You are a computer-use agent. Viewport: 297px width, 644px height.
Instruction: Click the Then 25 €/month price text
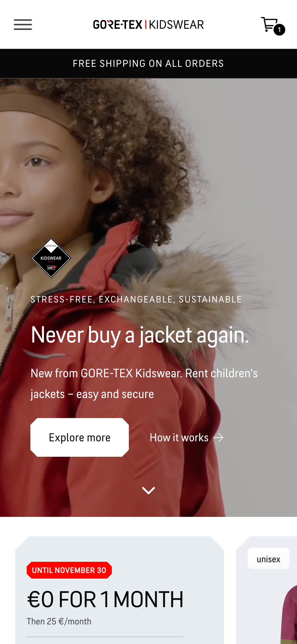pyautogui.click(x=59, y=621)
